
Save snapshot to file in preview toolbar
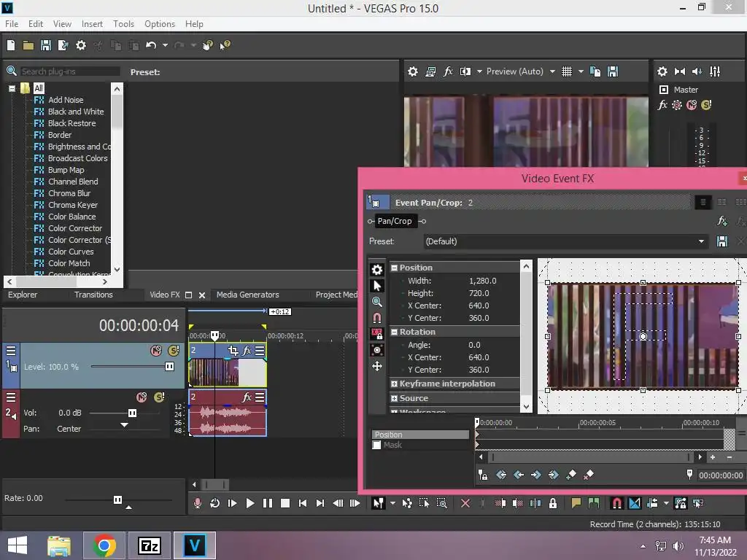613,71
